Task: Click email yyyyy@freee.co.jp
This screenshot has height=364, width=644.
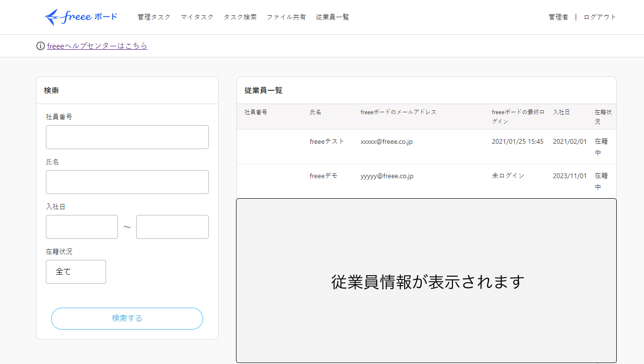Action: [387, 176]
